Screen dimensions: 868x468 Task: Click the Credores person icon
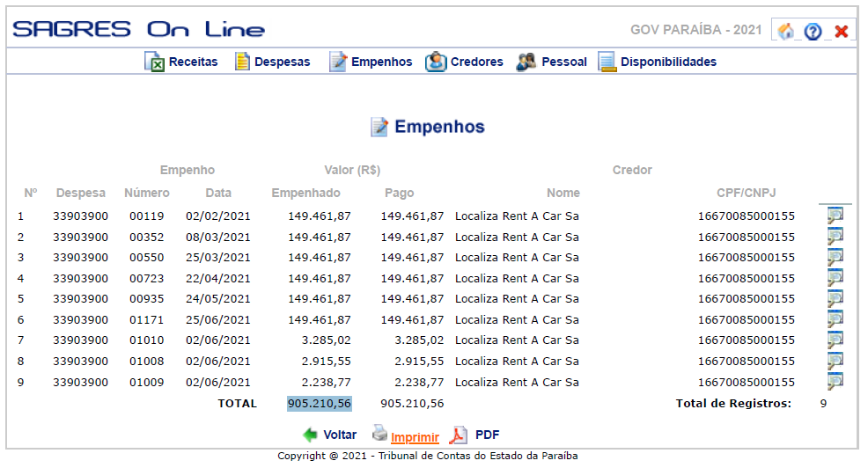(436, 62)
